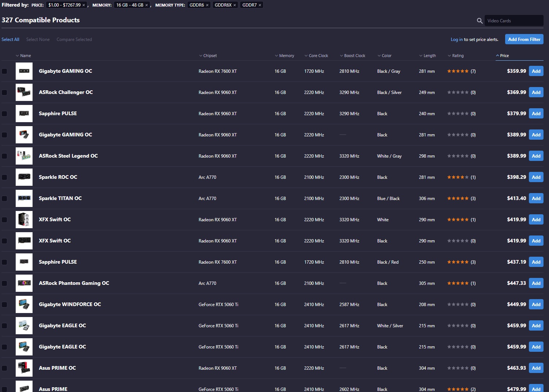Add Sapphire PULSE priced $437.19
Screen dimensions: 549x392
(536, 262)
